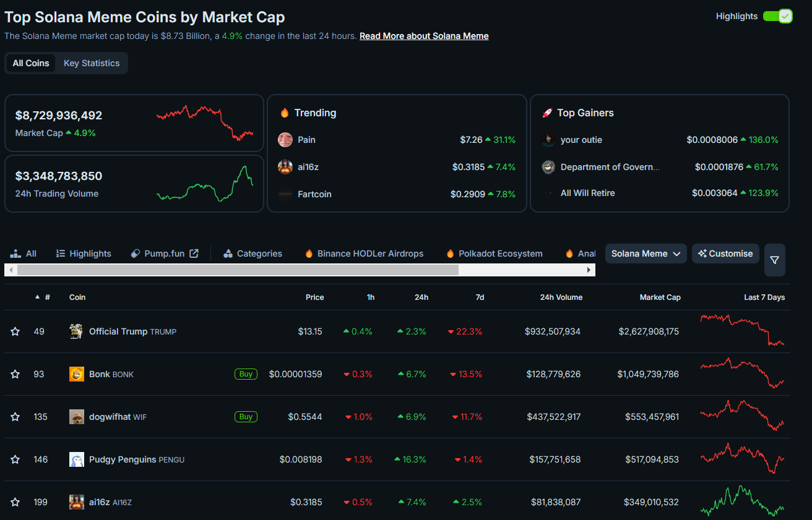Open dogwifhat 7-day sparkline chart
The height and width of the screenshot is (520, 812).
coord(742,416)
